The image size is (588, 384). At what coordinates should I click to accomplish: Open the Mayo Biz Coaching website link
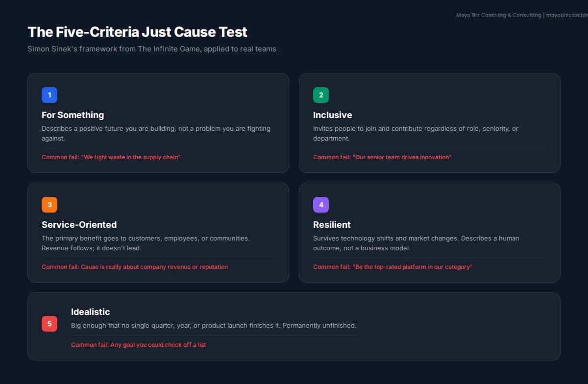pos(566,16)
